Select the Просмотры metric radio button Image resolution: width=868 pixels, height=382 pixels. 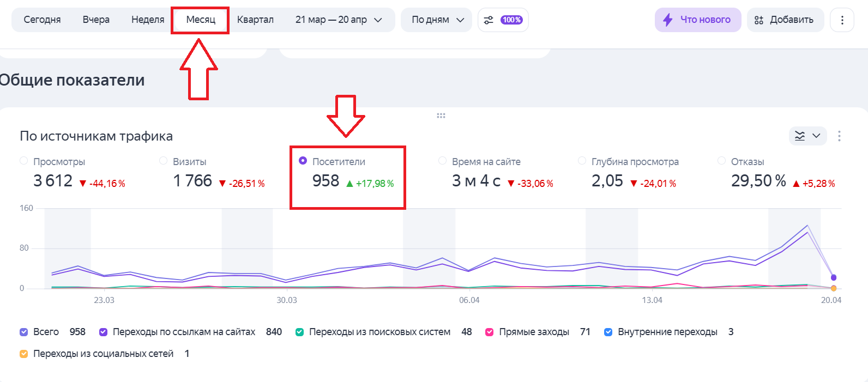[24, 161]
